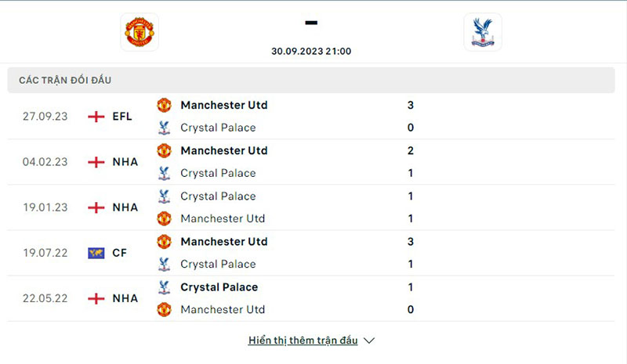
Task: Select Crystal Palace name in 22.05.22 match
Action: point(219,287)
